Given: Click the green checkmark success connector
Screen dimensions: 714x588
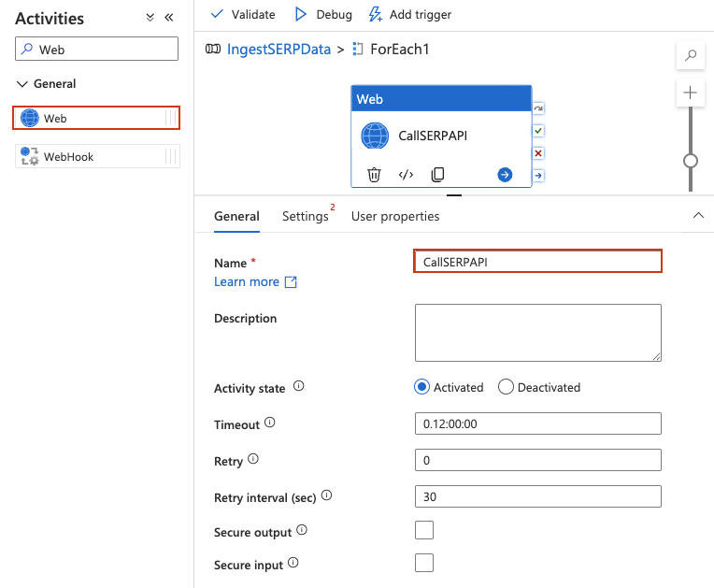Looking at the screenshot, I should click(x=538, y=131).
